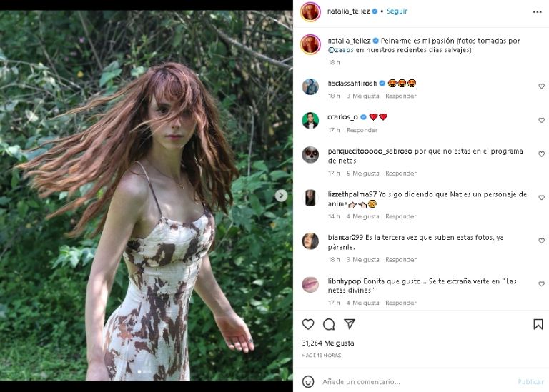Reply to lizzethpalma97's comment
549x392 pixels.
coord(400,216)
